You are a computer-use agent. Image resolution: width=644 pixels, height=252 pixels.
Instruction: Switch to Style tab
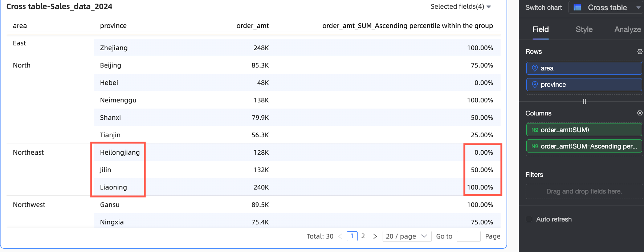coord(584,29)
